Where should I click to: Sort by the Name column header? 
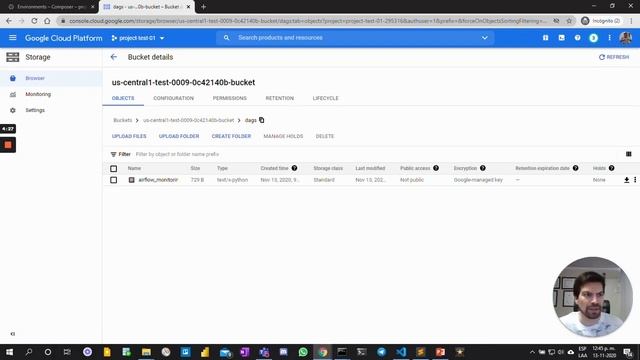(x=134, y=168)
